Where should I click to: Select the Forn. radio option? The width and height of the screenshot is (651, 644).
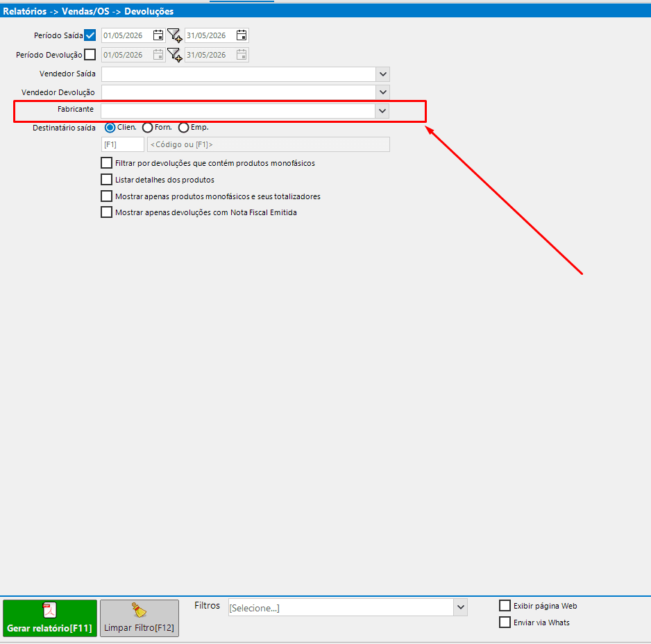tap(147, 128)
